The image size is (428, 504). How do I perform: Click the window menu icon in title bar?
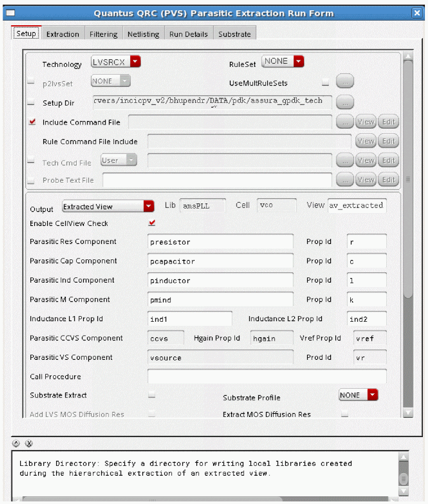(x=11, y=13)
